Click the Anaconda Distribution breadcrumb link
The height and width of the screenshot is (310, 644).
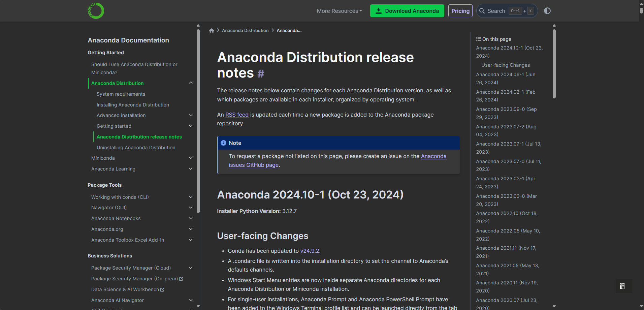[x=245, y=30]
